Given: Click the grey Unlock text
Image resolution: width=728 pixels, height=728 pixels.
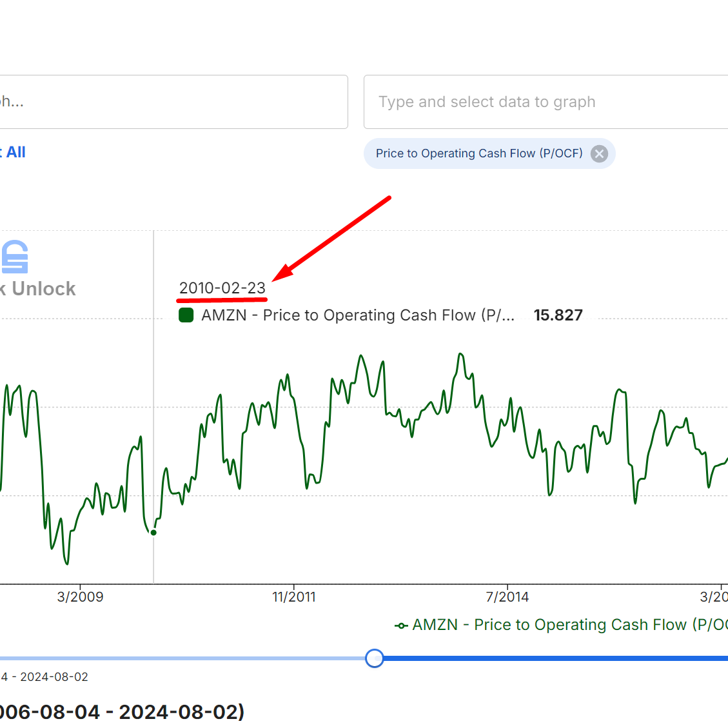Looking at the screenshot, I should (44, 289).
